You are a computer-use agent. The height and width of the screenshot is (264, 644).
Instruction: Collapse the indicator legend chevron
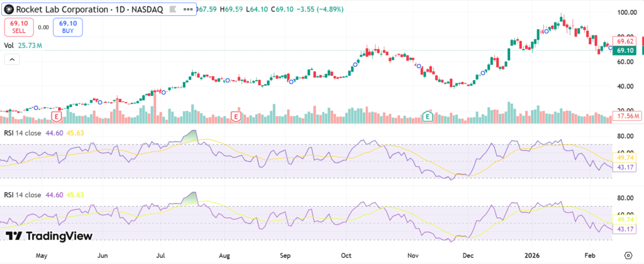click(11, 59)
